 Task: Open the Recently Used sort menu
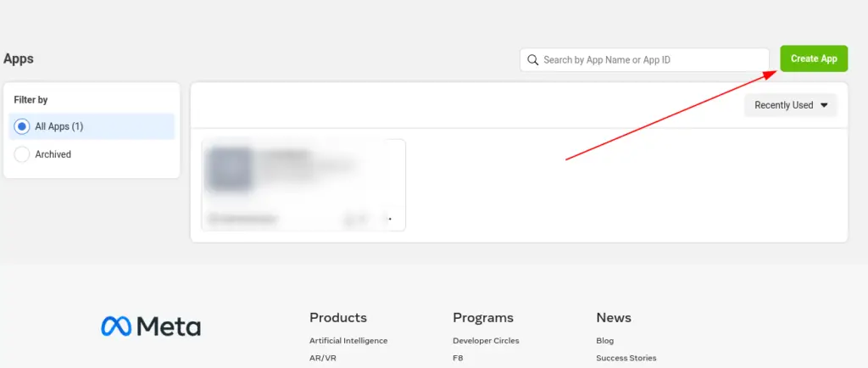tap(789, 105)
